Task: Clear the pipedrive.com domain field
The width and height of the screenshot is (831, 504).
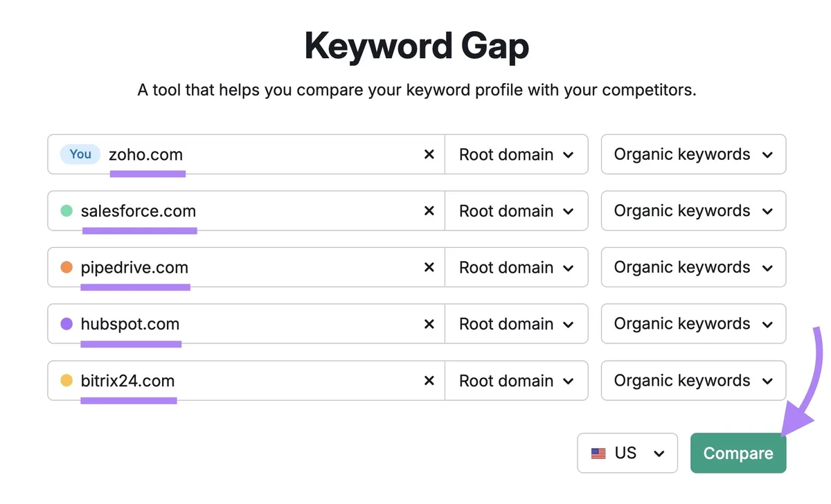Action: 429,268
